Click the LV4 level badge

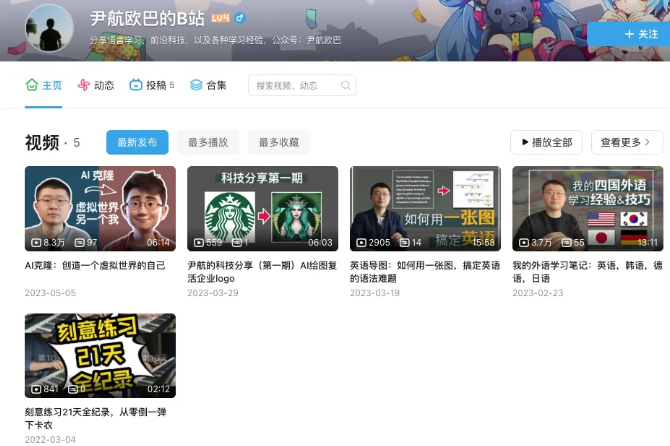[220, 18]
